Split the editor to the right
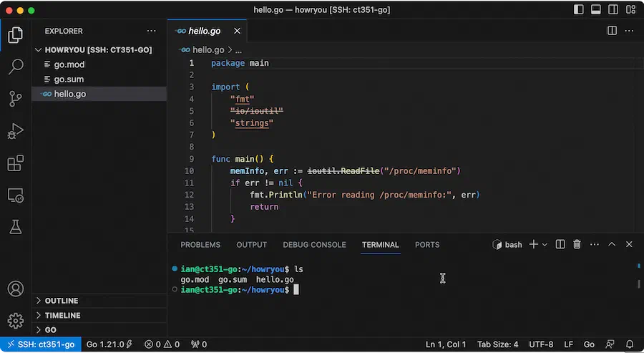This screenshot has height=353, width=644. pyautogui.click(x=612, y=31)
